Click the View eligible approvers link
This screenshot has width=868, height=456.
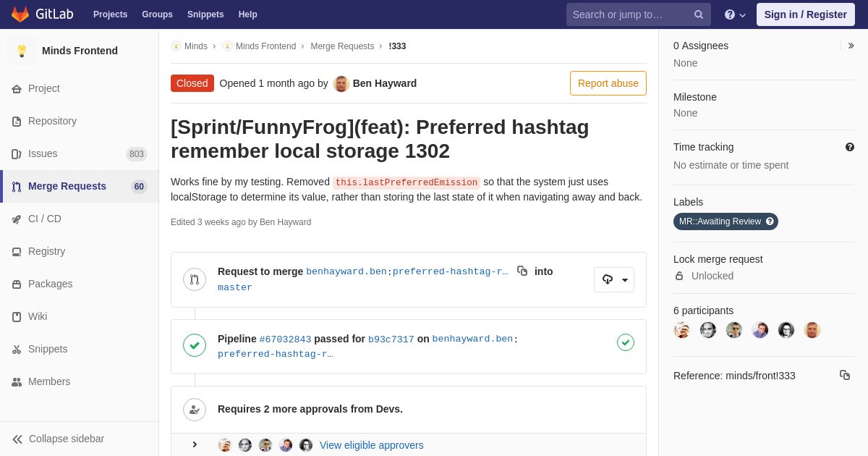372,445
